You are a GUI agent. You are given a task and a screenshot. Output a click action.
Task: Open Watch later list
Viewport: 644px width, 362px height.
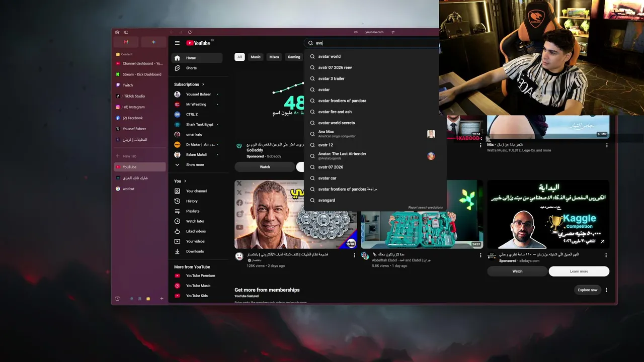(x=197, y=221)
